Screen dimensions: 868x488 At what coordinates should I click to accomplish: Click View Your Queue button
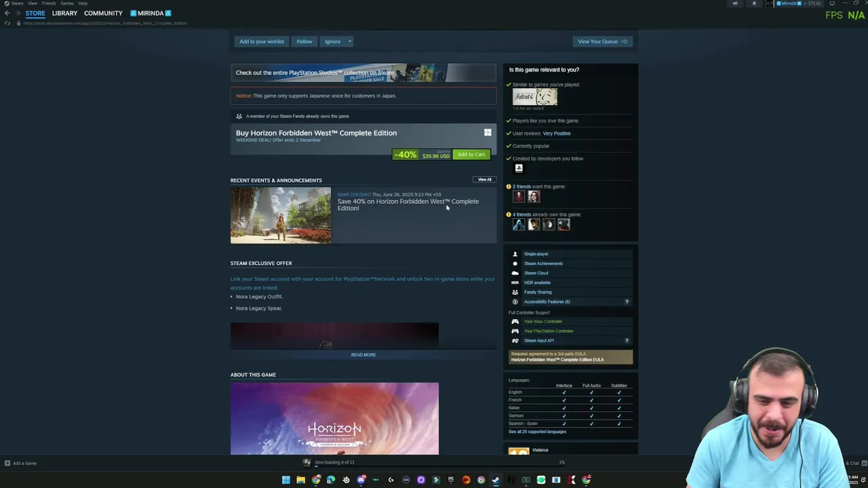(603, 41)
